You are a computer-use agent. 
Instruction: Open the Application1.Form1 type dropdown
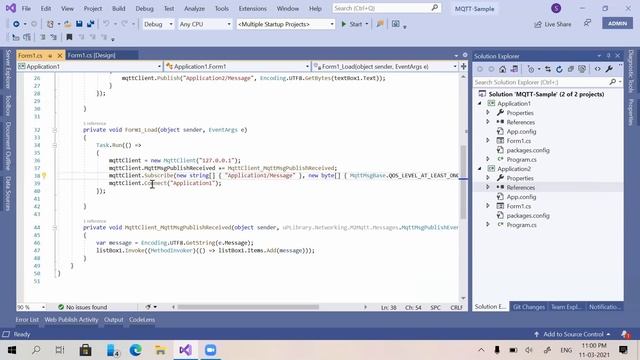(237, 66)
